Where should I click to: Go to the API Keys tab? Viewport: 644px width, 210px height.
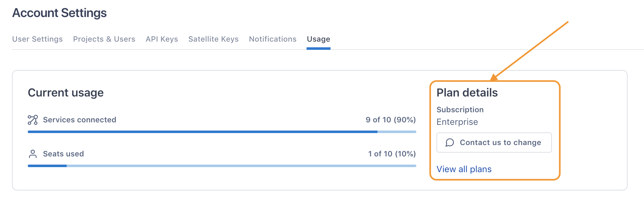[162, 39]
